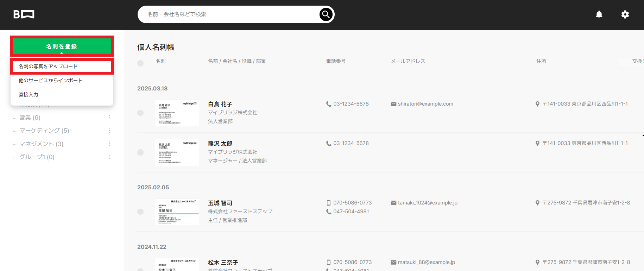Click phone icon beside 白鳥 花子's number
The image size is (644, 271).
(329, 104)
